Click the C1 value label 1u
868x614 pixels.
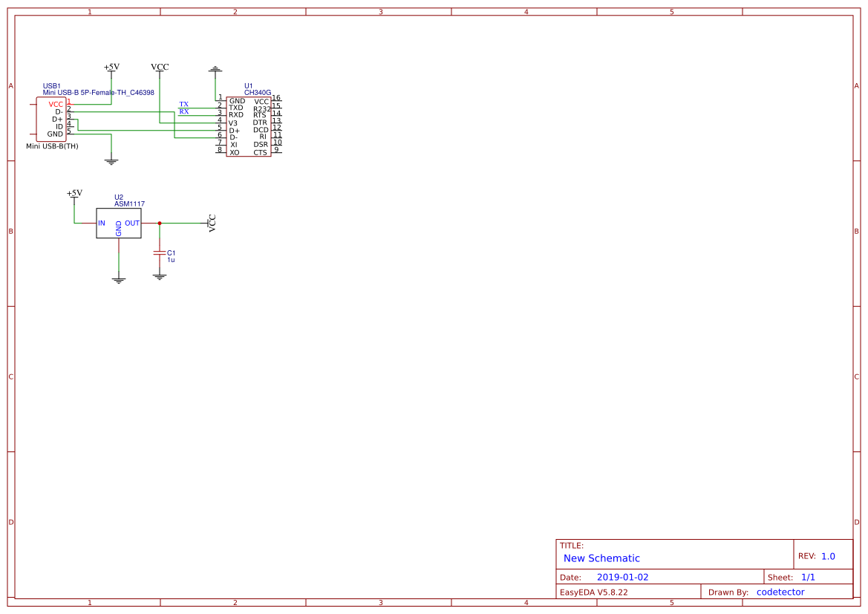pyautogui.click(x=172, y=261)
